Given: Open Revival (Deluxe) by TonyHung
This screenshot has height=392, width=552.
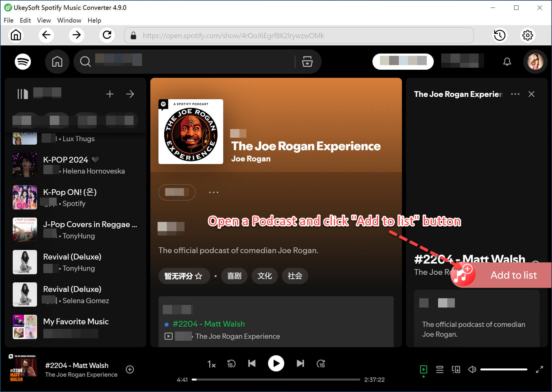Looking at the screenshot, I should coord(75,262).
